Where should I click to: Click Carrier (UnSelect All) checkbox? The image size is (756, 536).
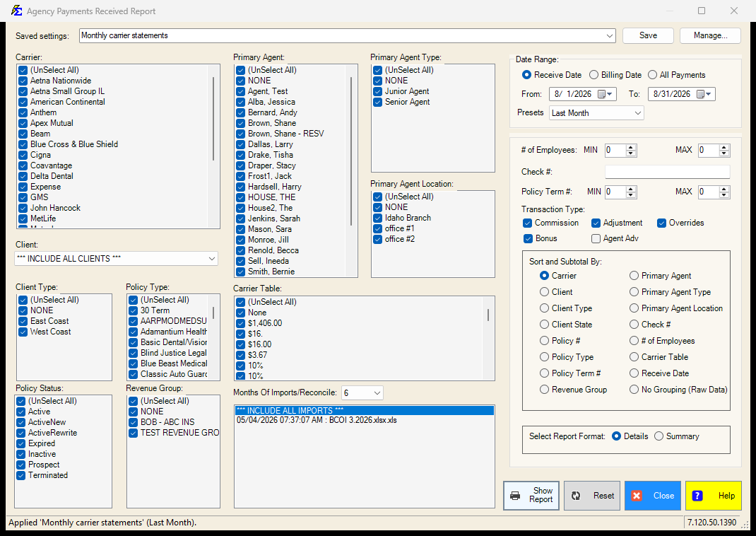(23, 70)
